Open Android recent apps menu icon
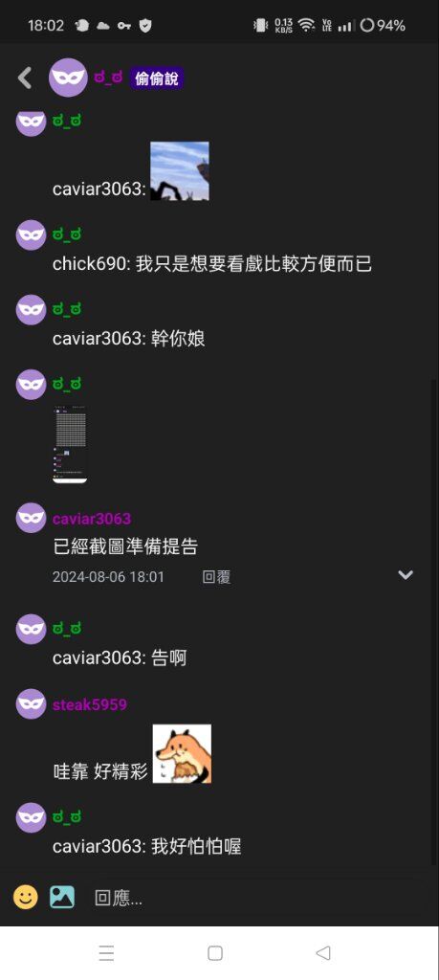Screen dimensions: 439x980 pos(107,953)
